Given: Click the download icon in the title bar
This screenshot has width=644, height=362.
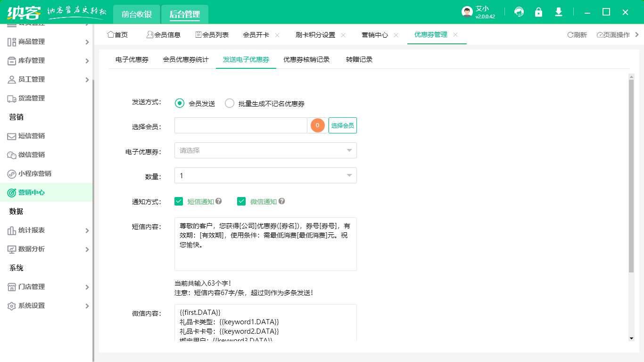Looking at the screenshot, I should 558,12.
